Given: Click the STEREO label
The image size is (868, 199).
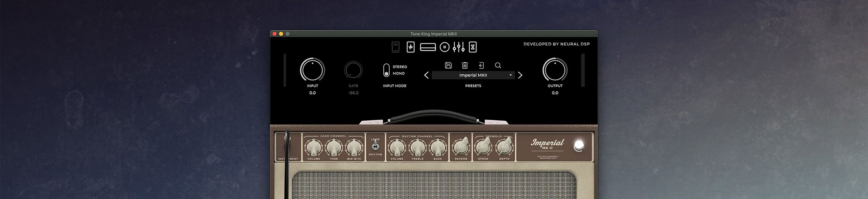Looking at the screenshot, I should click(x=400, y=67).
